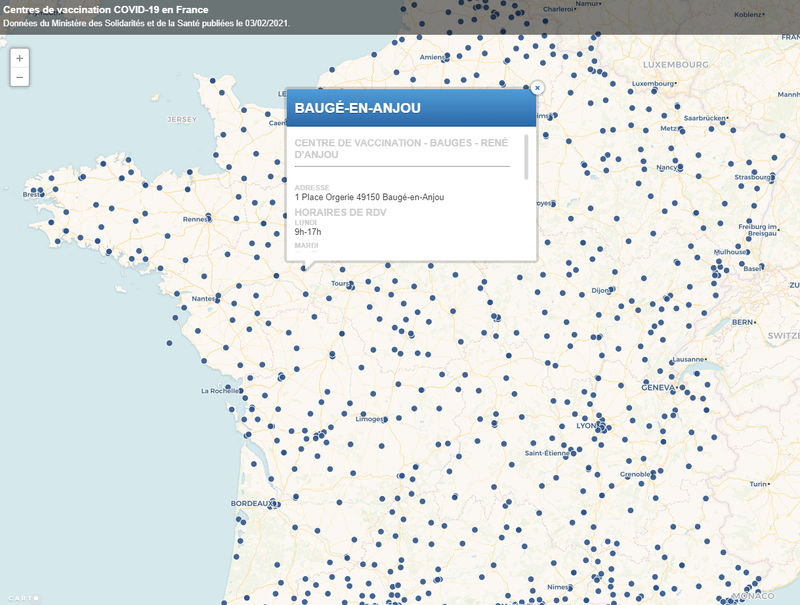Close the Baugé-en-Anjou popup
The height and width of the screenshot is (605, 800).
tap(538, 88)
